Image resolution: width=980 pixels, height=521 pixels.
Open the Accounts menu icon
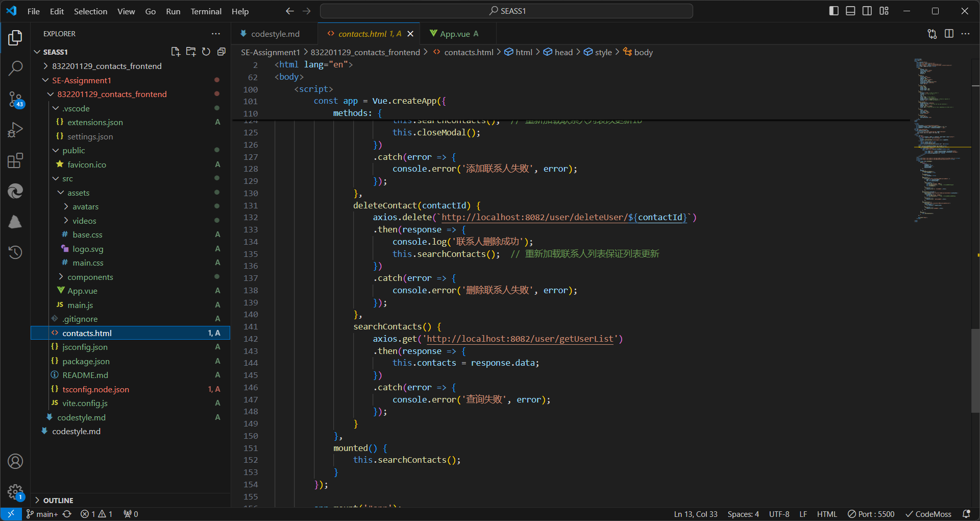click(15, 461)
